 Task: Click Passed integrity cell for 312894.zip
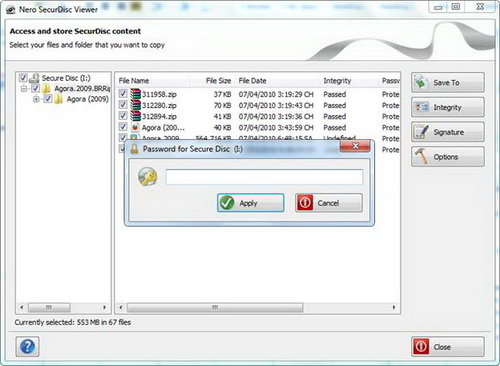click(x=335, y=116)
